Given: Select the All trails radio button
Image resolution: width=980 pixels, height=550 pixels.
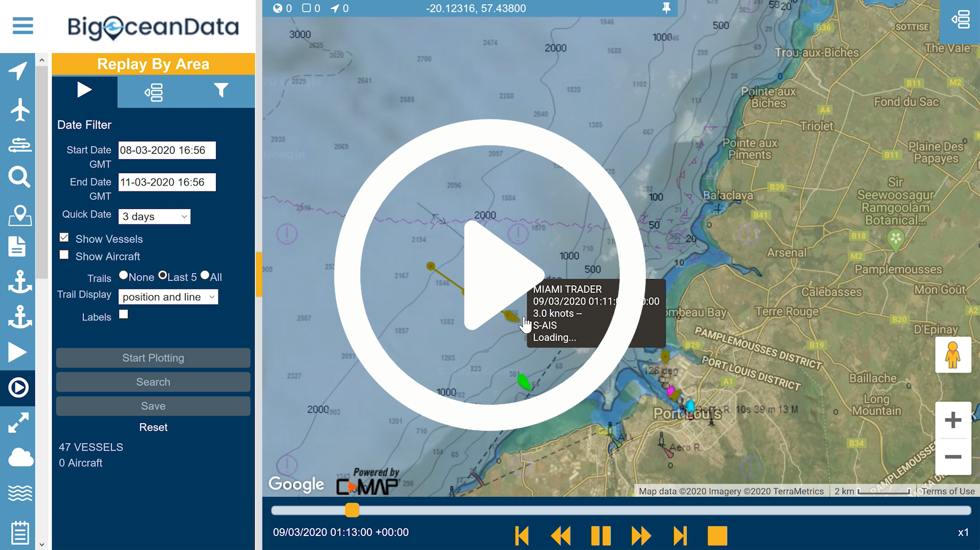Looking at the screenshot, I should [x=205, y=276].
